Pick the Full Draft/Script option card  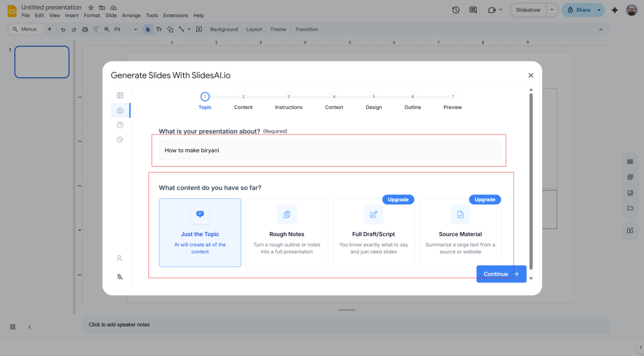tap(374, 233)
